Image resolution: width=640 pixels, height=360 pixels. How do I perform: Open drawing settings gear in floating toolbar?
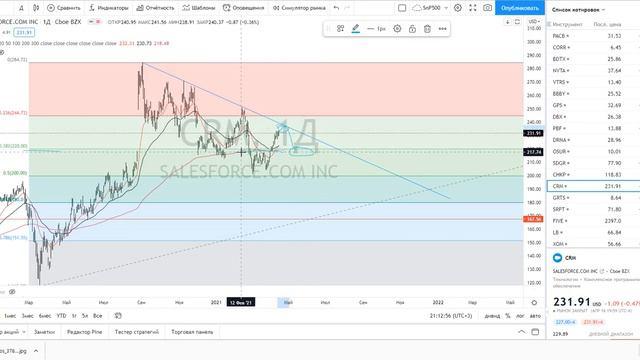click(397, 29)
